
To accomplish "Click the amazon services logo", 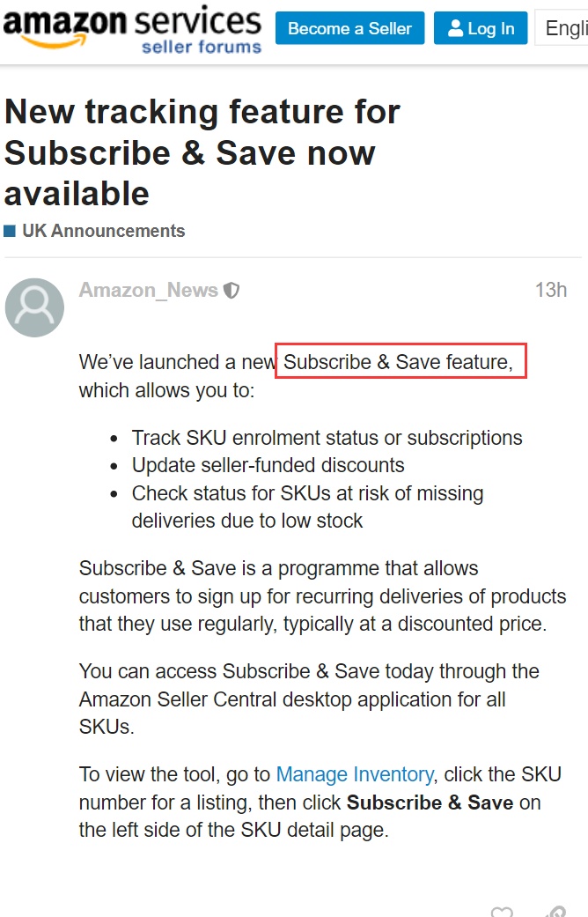I will [x=132, y=29].
